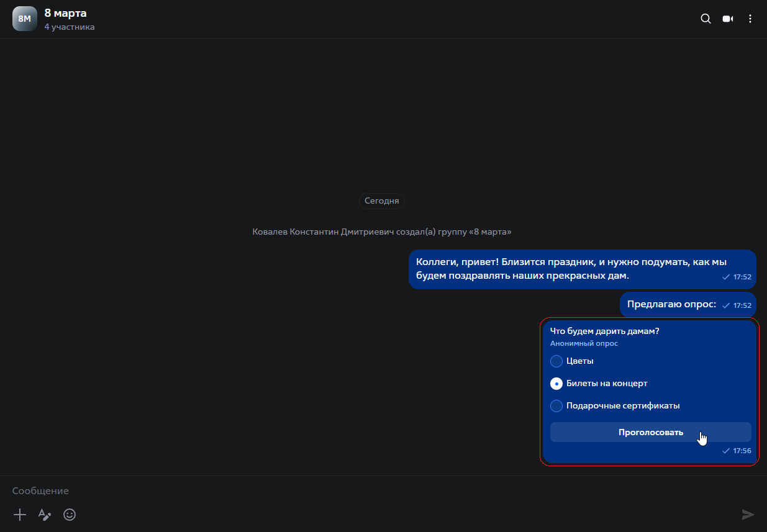This screenshot has width=767, height=532.
Task: Click the 8M group avatar
Action: coord(24,19)
